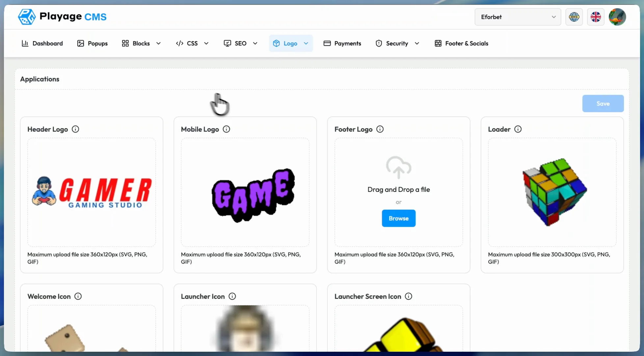This screenshot has width=644, height=356.
Task: Open the Popups menu item
Action: click(x=92, y=43)
